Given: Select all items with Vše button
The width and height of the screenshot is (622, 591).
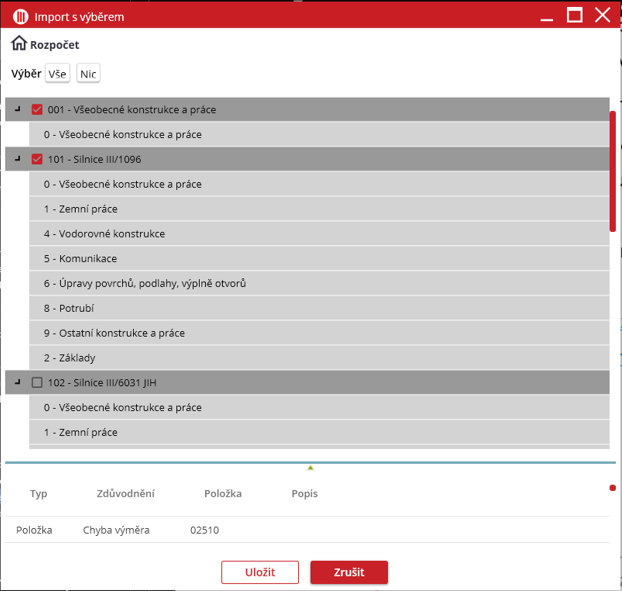Looking at the screenshot, I should [58, 74].
